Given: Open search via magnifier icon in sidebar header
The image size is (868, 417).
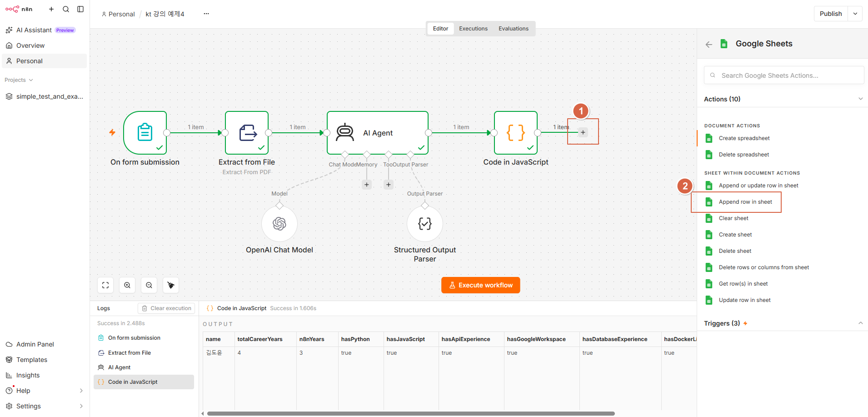Looking at the screenshot, I should [x=66, y=9].
